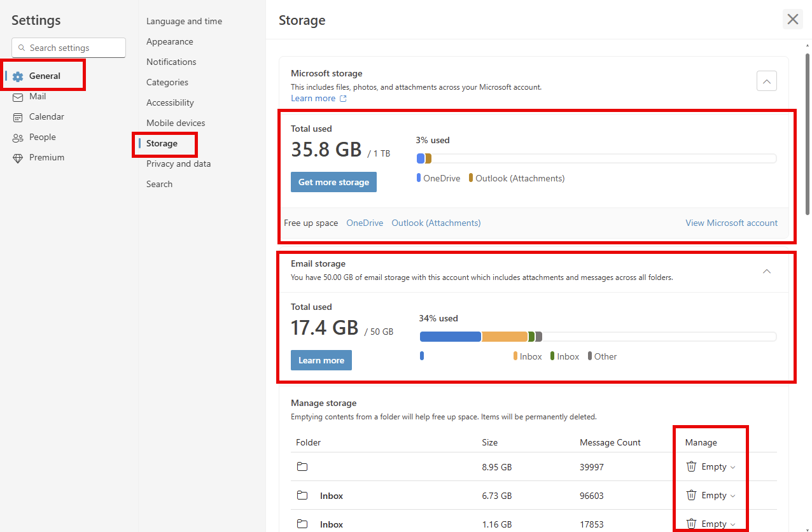Image resolution: width=812 pixels, height=532 pixels.
Task: Open Mobile devices settings
Action: pos(176,123)
